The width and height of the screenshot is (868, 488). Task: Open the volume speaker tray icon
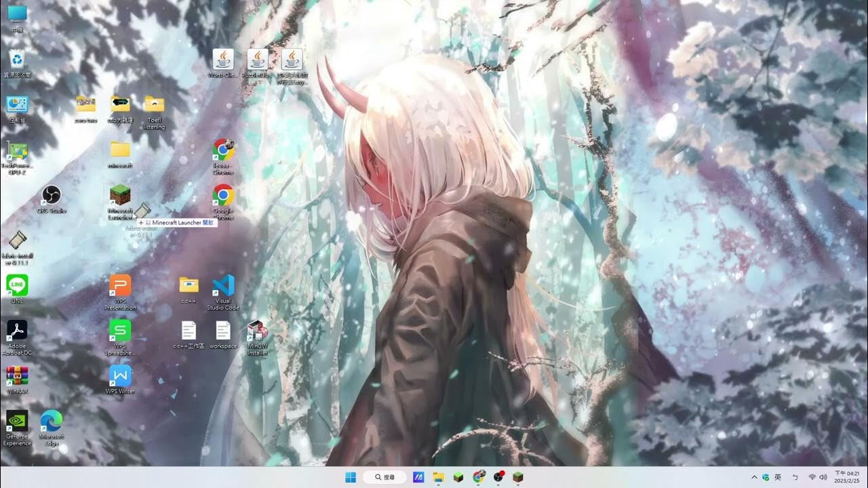click(823, 477)
